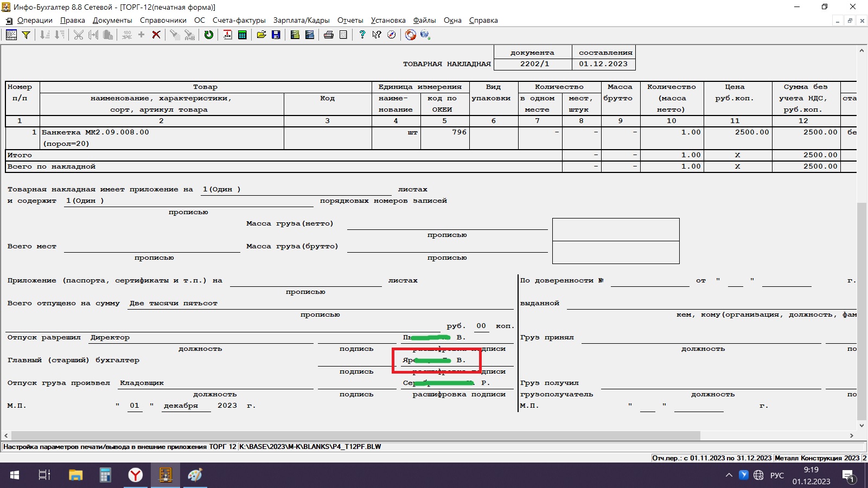The image size is (868, 488).
Task: Click the compass navigator icon
Action: pyautogui.click(x=392, y=35)
